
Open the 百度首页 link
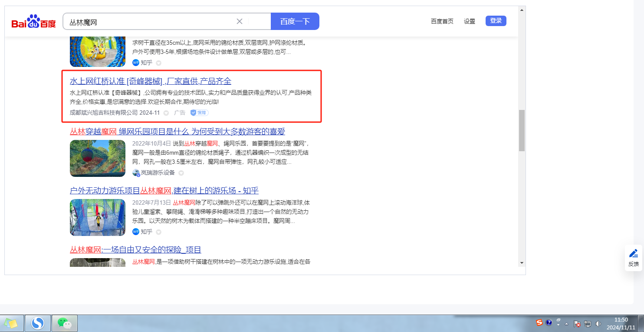tap(442, 21)
